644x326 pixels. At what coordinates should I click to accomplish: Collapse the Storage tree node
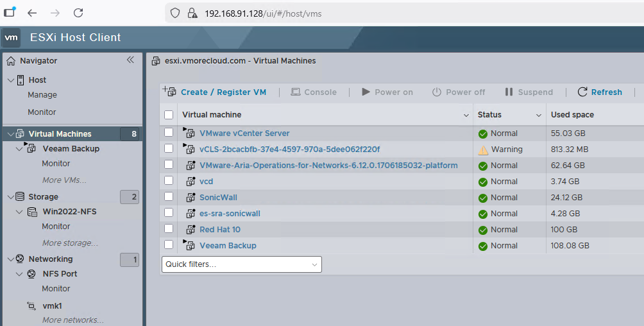[11, 197]
